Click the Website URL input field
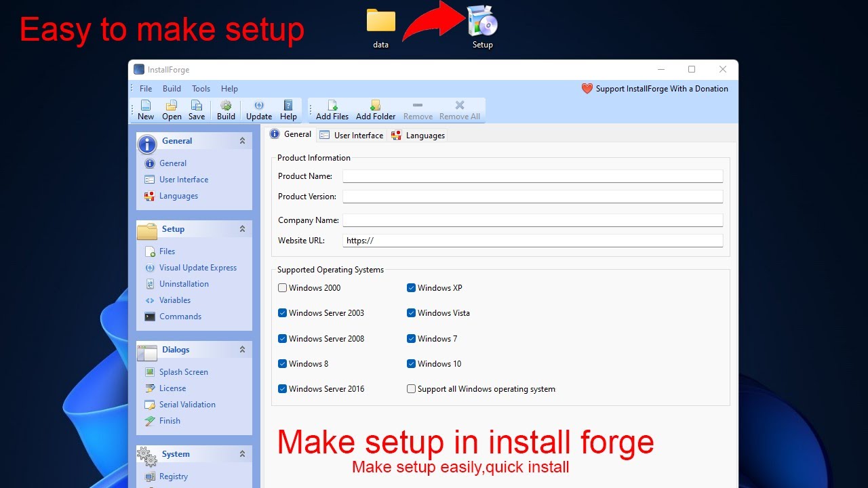This screenshot has height=488, width=868. (532, 241)
